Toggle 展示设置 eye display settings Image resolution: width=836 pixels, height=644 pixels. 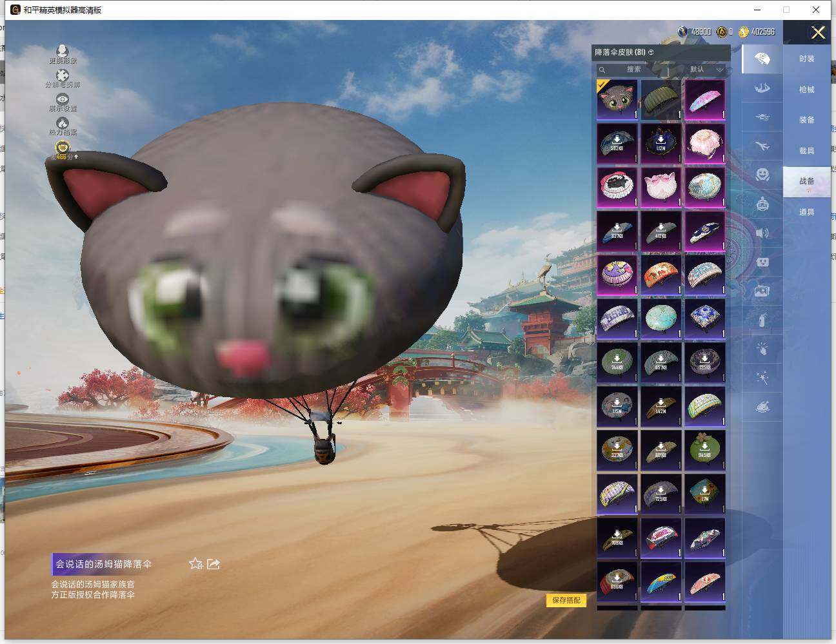pyautogui.click(x=62, y=100)
